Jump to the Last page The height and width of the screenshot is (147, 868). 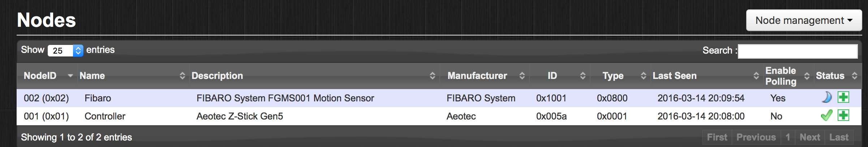[x=839, y=137]
